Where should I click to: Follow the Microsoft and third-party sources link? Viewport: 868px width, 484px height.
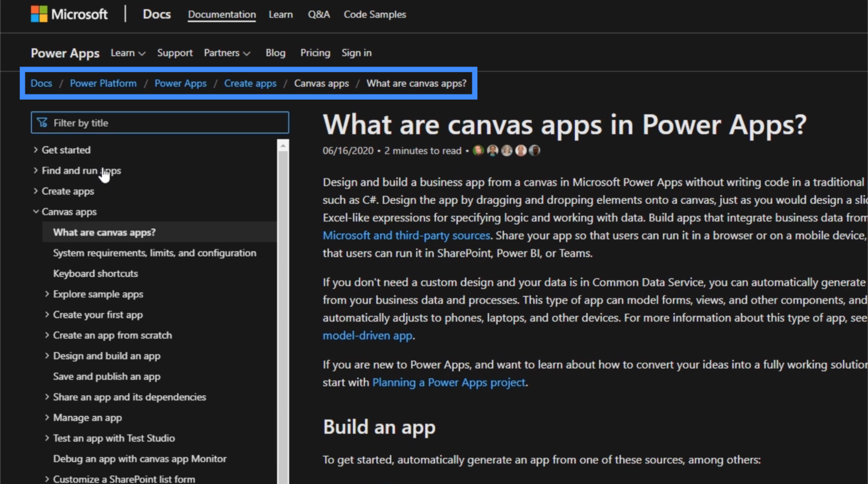pyautogui.click(x=406, y=236)
